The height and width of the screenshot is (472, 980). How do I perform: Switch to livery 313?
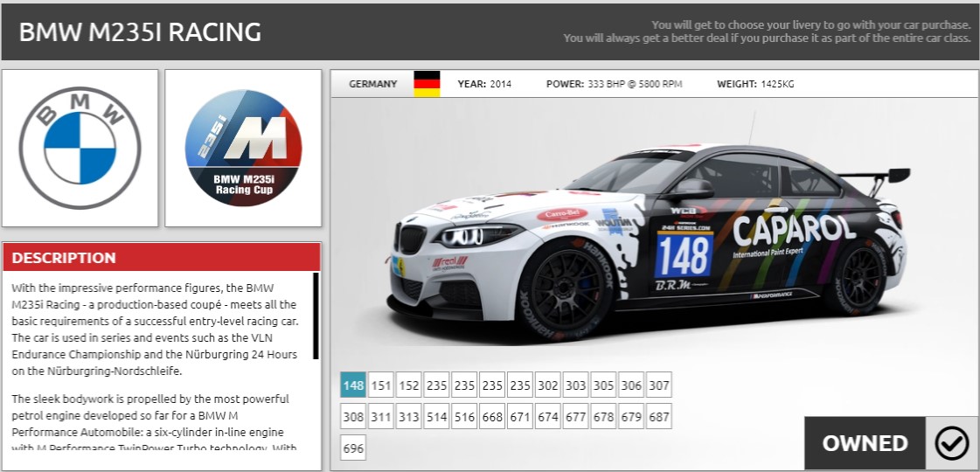pyautogui.click(x=409, y=416)
